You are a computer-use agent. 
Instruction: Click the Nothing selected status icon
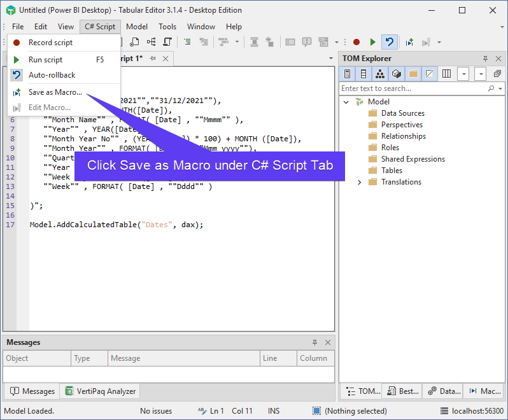coord(316,411)
